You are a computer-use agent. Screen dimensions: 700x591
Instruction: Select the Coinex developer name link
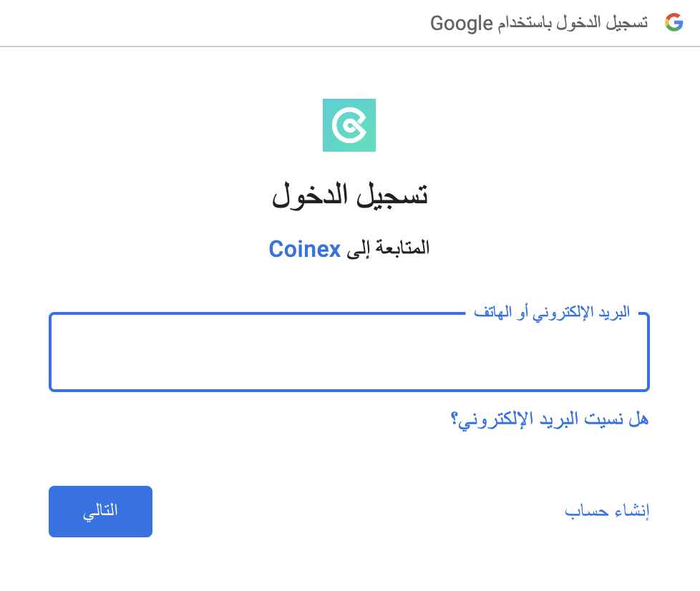(x=304, y=249)
